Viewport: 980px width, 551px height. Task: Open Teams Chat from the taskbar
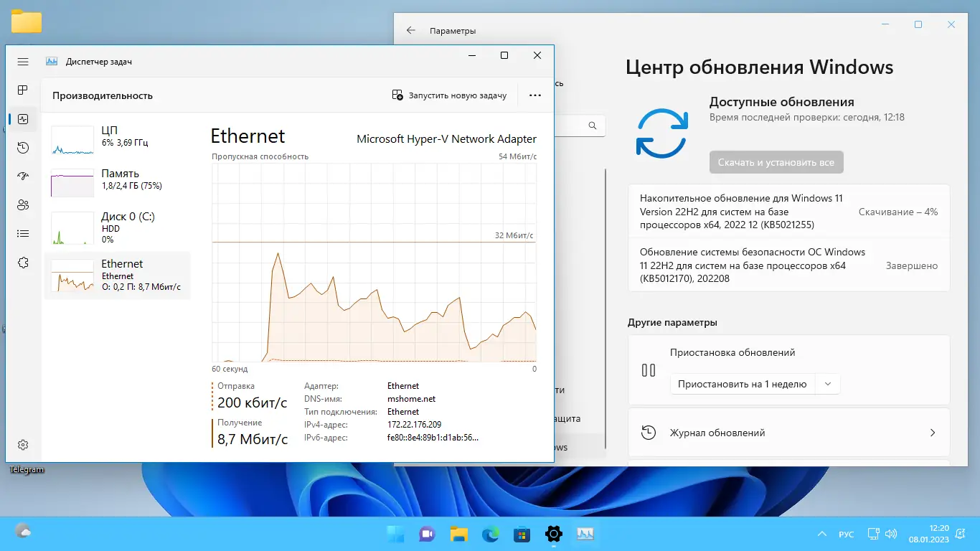click(x=427, y=534)
